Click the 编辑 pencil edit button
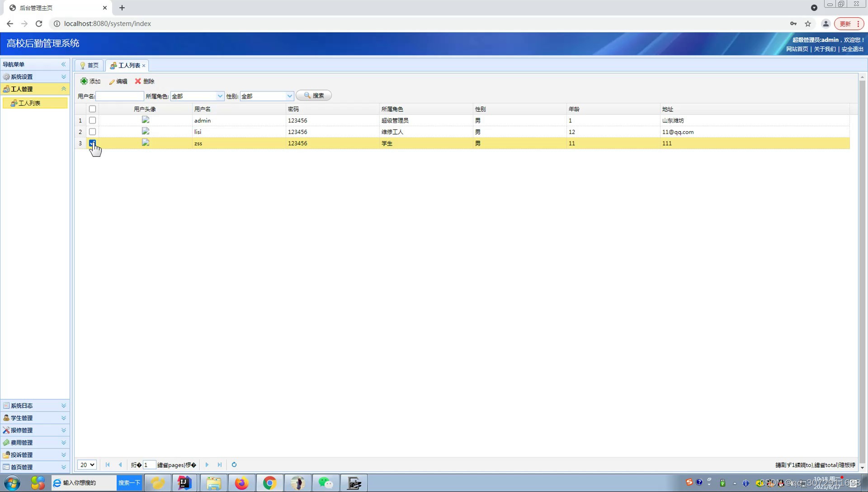This screenshot has height=492, width=868. [x=118, y=81]
